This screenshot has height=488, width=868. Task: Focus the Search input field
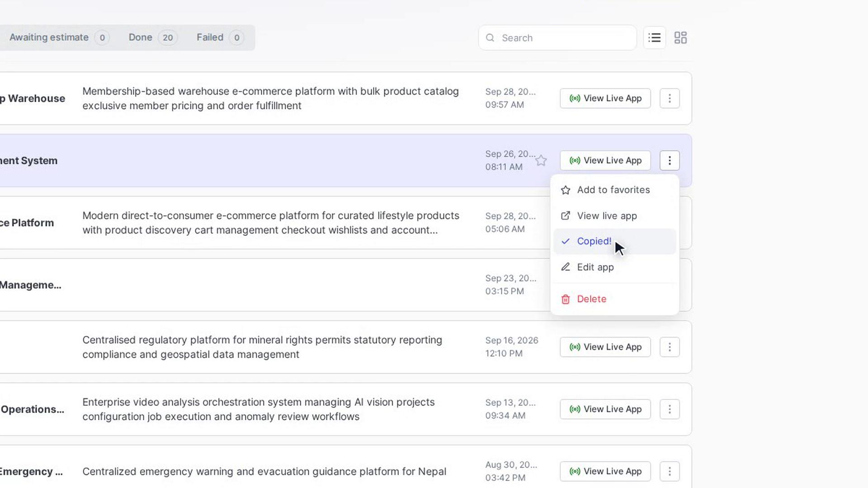tap(557, 38)
